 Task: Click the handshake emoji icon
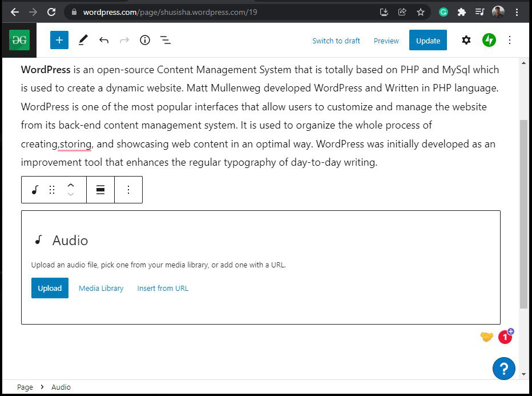[486, 337]
